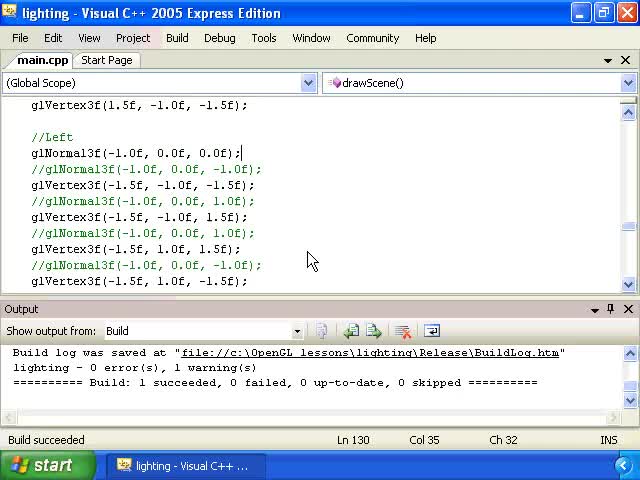Switch to the main.cpp tab
This screenshot has height=480, width=640.
click(x=42, y=60)
